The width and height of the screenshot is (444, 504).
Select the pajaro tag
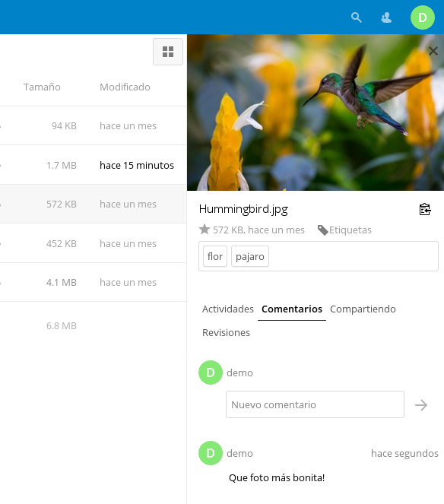[250, 256]
